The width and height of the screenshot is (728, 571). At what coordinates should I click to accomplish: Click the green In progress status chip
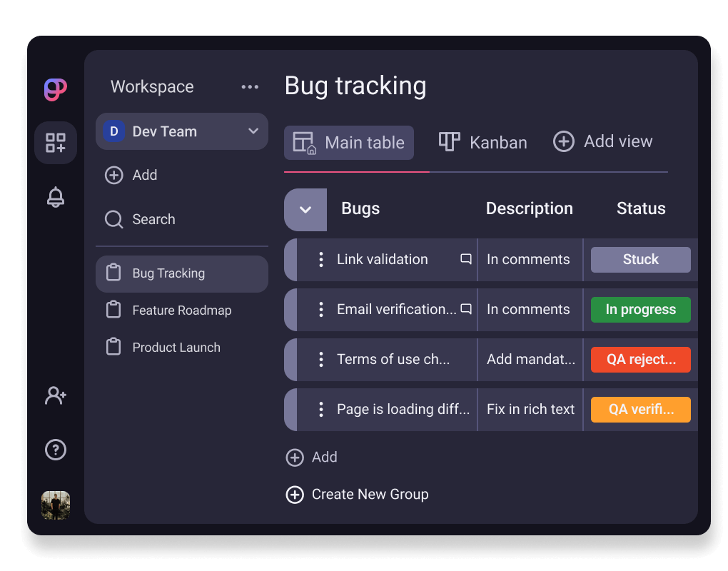(640, 309)
